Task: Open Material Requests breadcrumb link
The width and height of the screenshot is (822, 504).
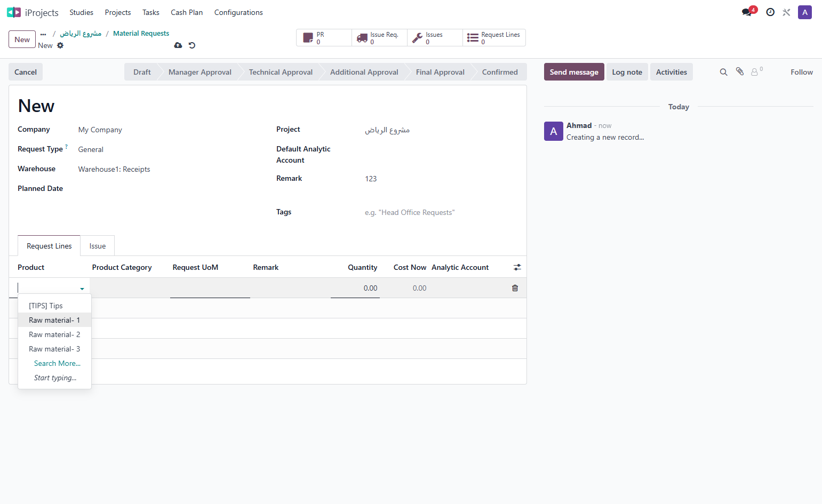Action: (x=141, y=33)
